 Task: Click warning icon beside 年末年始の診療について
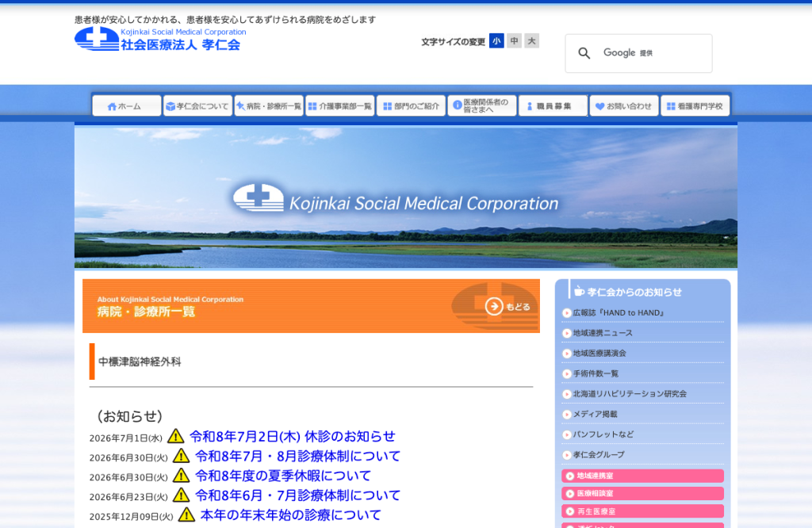(186, 515)
